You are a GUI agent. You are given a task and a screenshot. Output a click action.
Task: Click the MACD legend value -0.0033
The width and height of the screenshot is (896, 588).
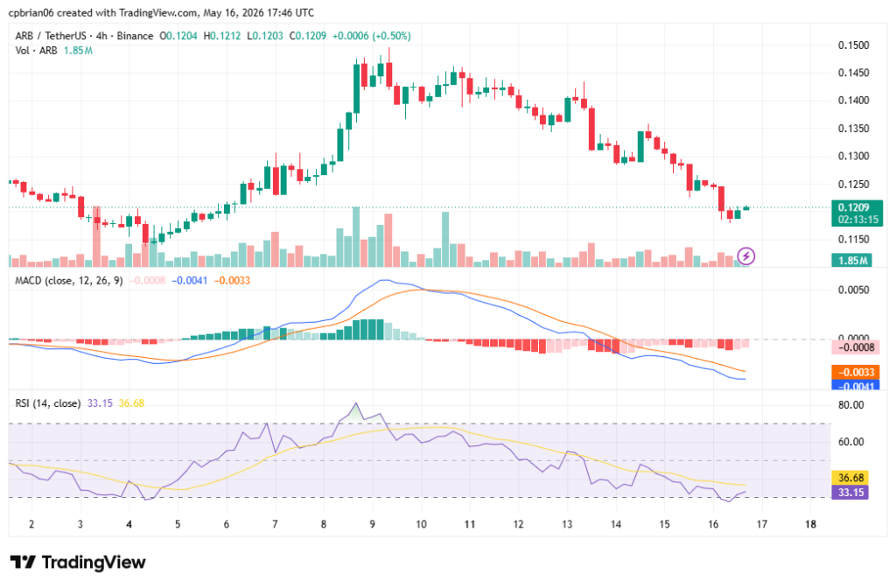(232, 281)
